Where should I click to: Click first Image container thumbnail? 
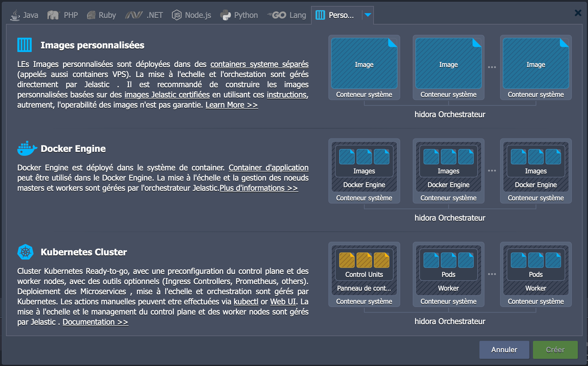[x=364, y=68]
